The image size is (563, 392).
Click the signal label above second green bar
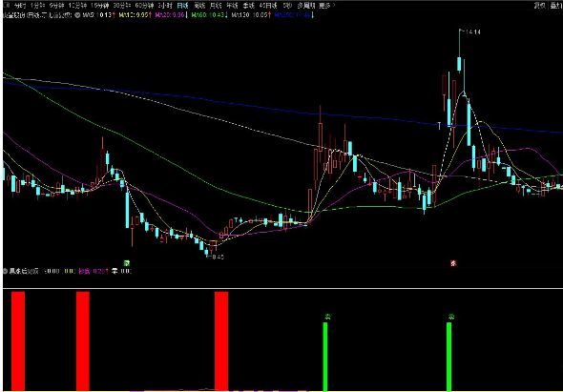pyautogui.click(x=450, y=317)
